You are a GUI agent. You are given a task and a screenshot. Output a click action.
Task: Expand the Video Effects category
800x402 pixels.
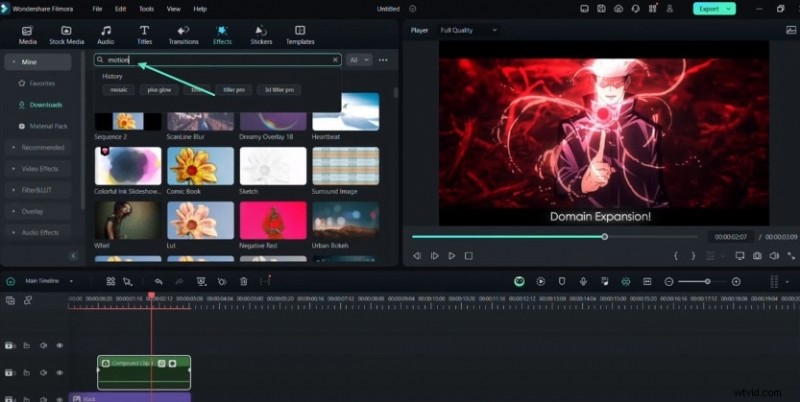tap(40, 168)
